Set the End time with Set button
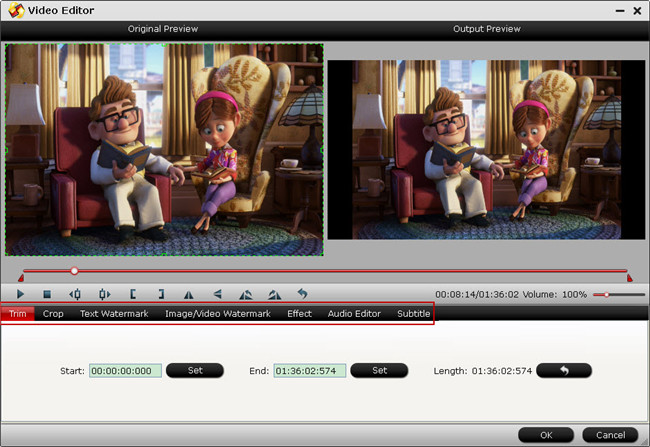650x447 pixels. pos(379,370)
